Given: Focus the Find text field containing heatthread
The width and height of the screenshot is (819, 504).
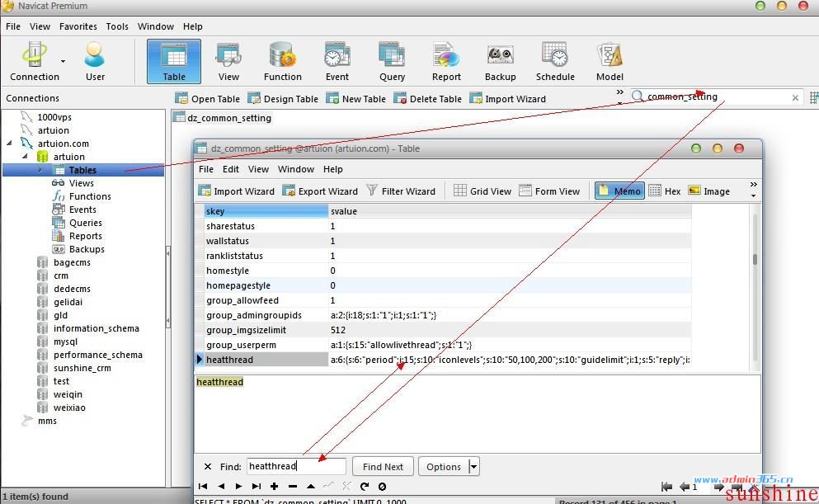Looking at the screenshot, I should pyautogui.click(x=296, y=466).
